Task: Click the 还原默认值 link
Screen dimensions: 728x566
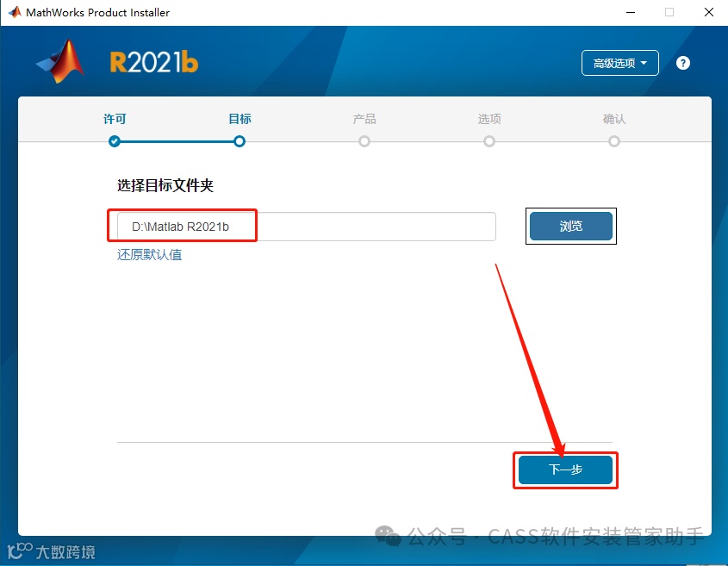Action: coord(150,254)
